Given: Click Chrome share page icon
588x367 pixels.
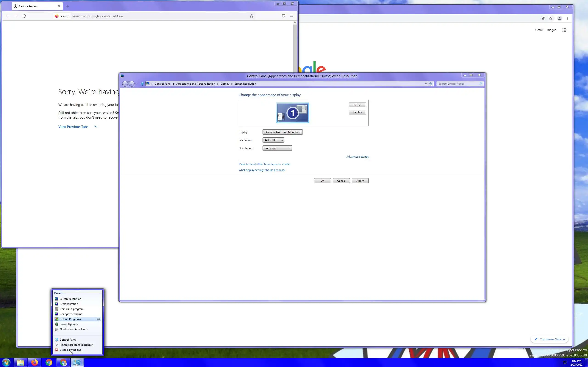Looking at the screenshot, I should [x=543, y=18].
